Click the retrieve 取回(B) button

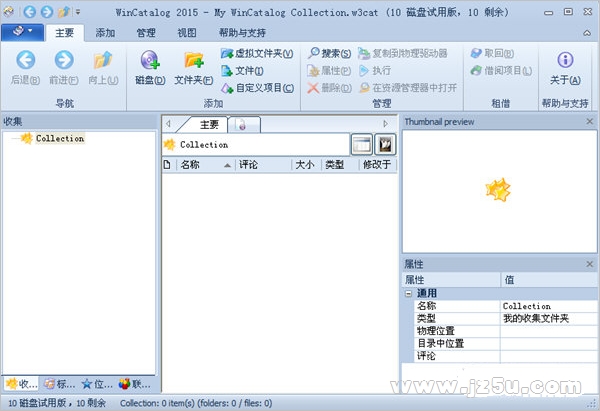click(x=492, y=54)
